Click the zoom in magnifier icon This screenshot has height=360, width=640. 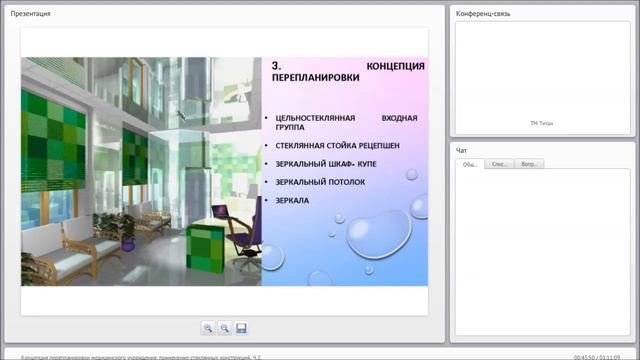pos(208,328)
